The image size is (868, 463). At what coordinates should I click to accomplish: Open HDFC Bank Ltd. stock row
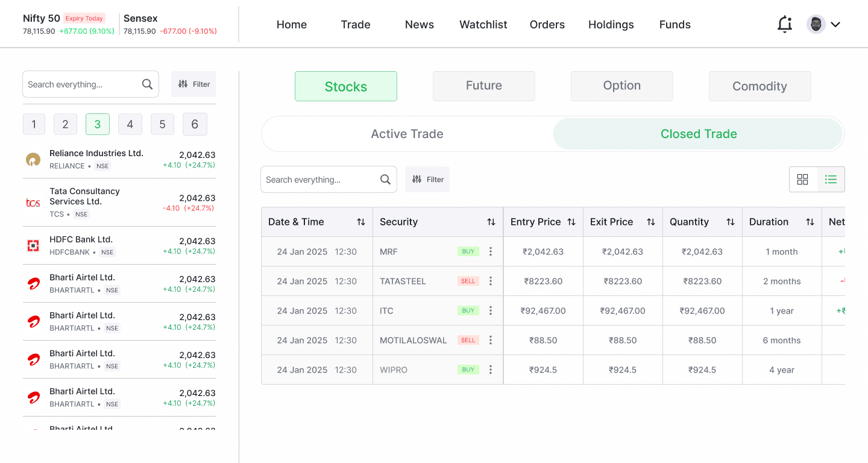point(119,245)
